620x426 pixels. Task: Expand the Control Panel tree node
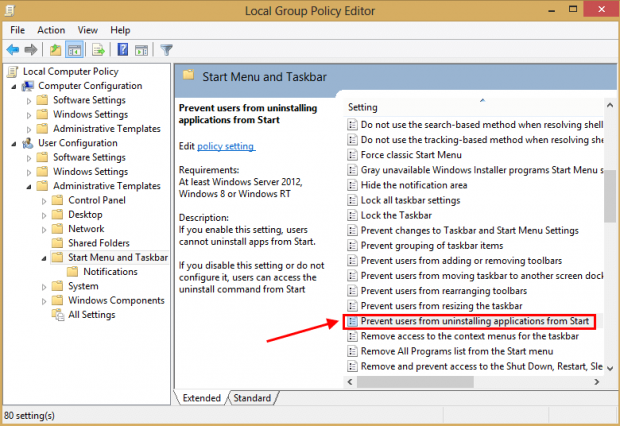click(x=44, y=201)
